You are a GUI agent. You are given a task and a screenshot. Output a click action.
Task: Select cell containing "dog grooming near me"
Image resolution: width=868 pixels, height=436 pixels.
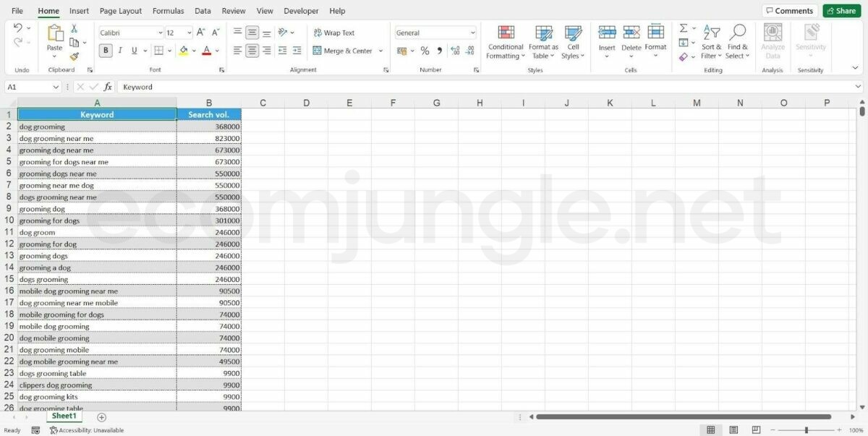[97, 138]
